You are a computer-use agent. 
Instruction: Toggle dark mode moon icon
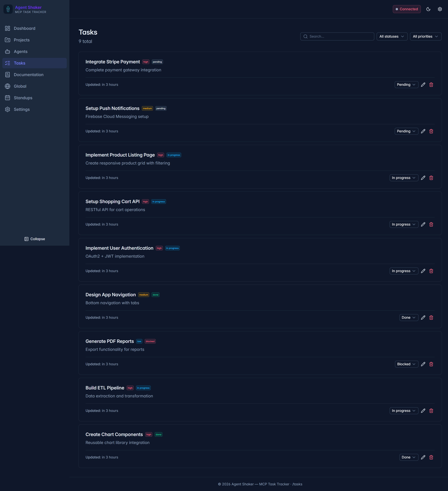(x=428, y=9)
